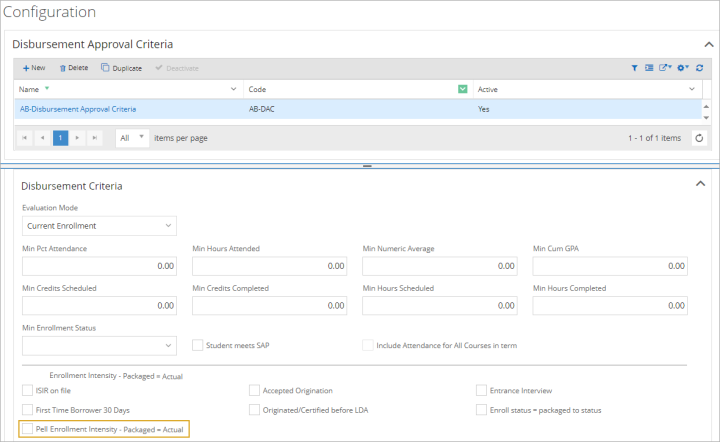Check the First Time Borrower 30 Days checkbox

pyautogui.click(x=28, y=410)
